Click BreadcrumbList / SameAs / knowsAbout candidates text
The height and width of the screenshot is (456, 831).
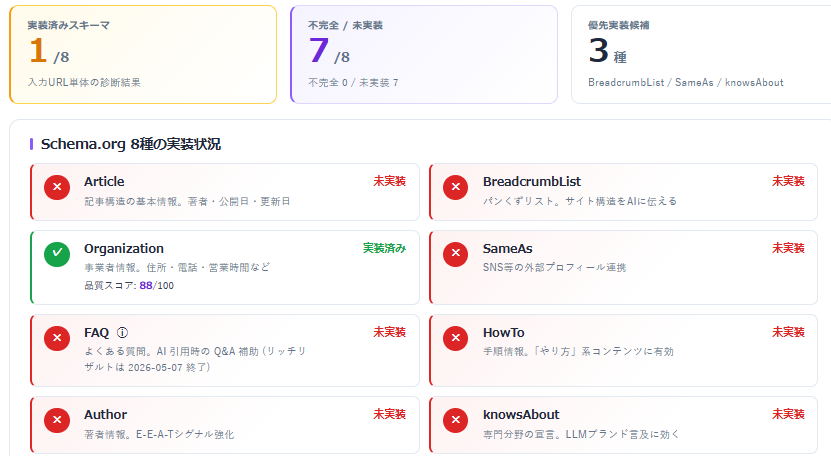(686, 83)
